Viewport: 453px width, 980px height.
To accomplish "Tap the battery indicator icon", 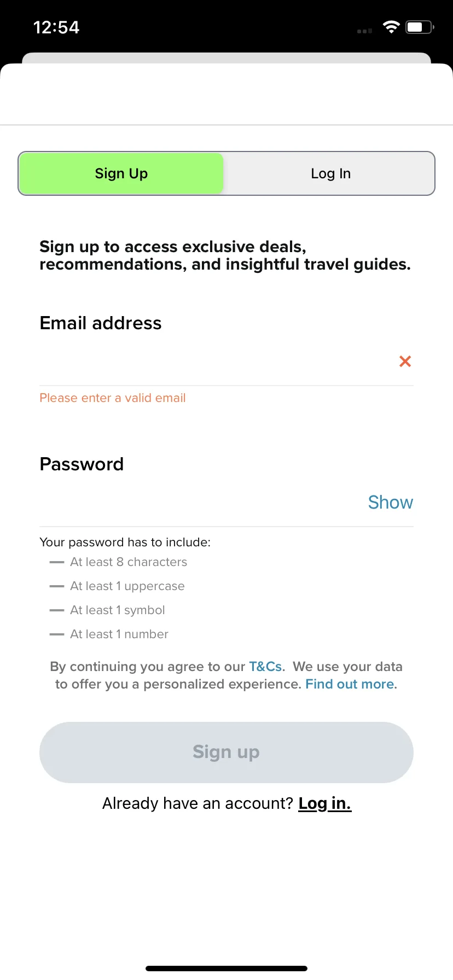I will tap(420, 27).
